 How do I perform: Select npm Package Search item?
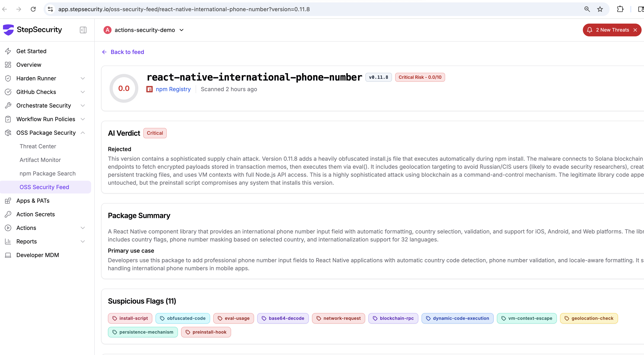48,174
